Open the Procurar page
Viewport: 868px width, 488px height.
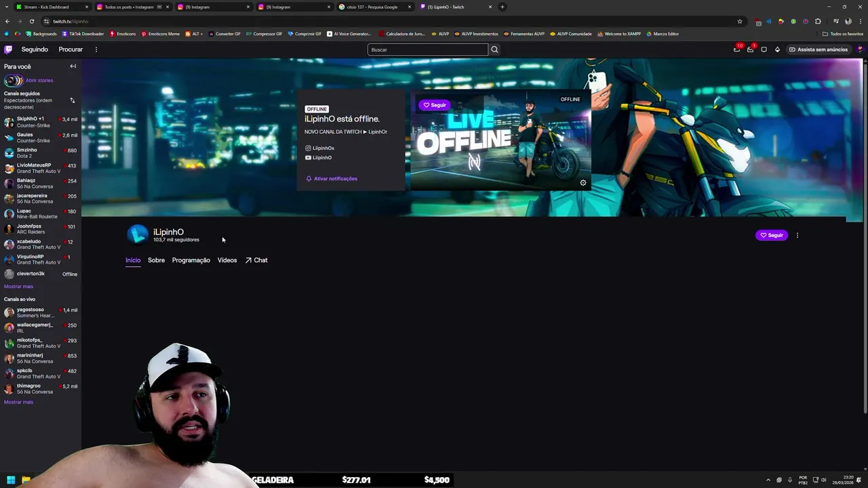71,49
